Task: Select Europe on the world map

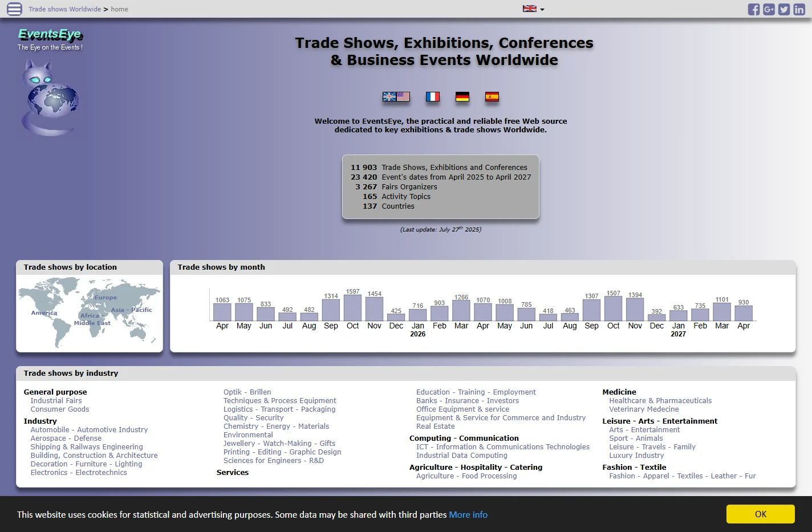Action: tap(105, 298)
